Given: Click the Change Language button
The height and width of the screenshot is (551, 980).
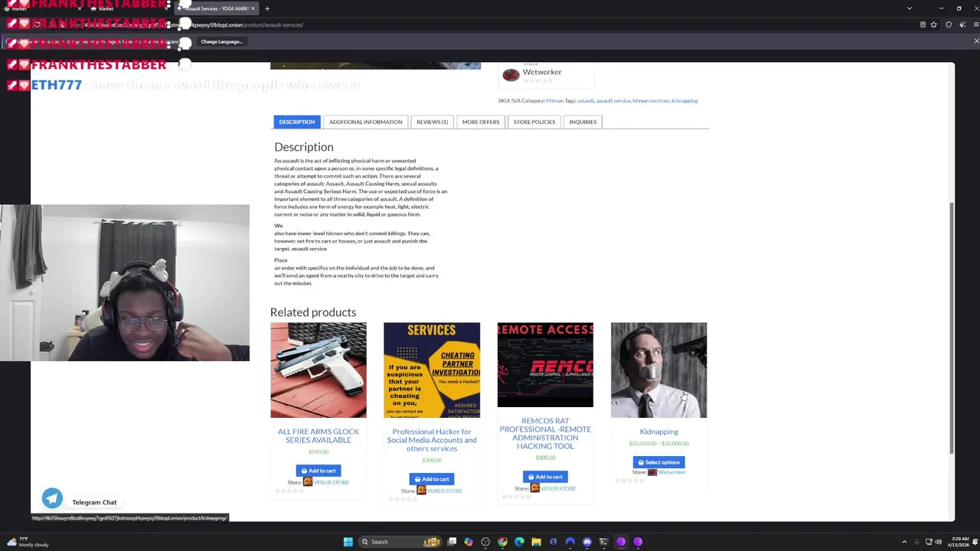Looking at the screenshot, I should (221, 41).
